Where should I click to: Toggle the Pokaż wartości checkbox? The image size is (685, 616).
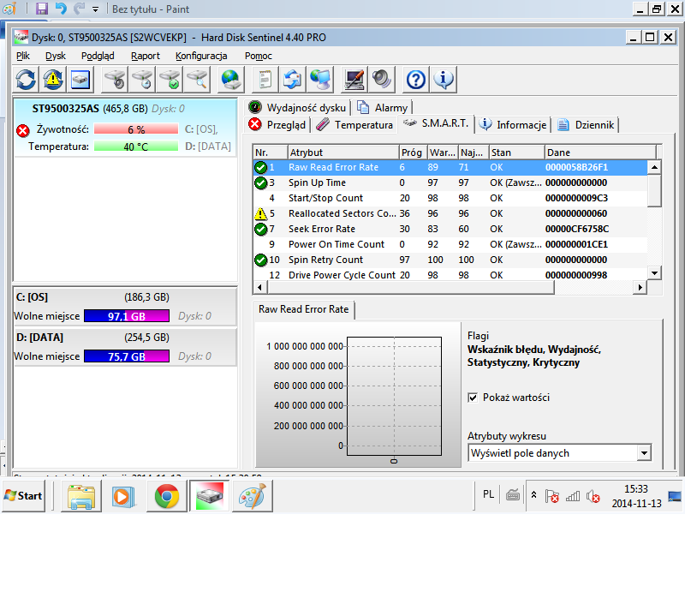(x=473, y=398)
